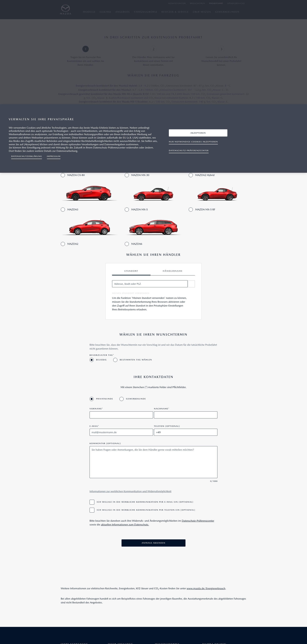Viewport: 307px width, 644px height.
Task: Focus the Telefon input field
Action: (x=186, y=432)
